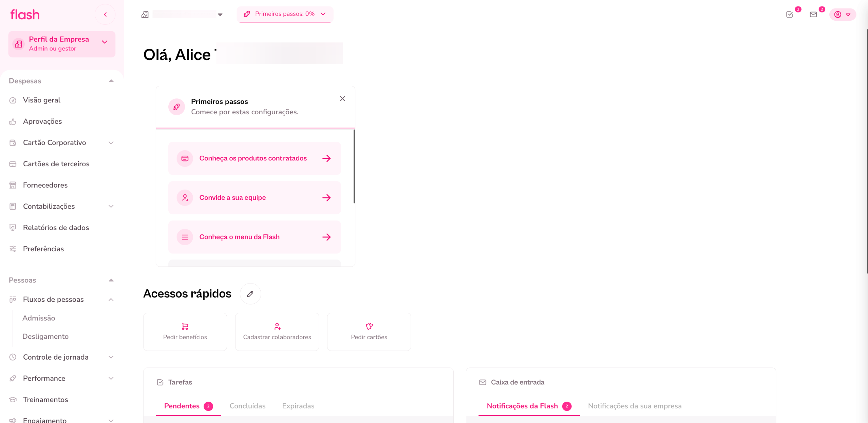
Task: Collapse the Despesas section
Action: pos(111,81)
